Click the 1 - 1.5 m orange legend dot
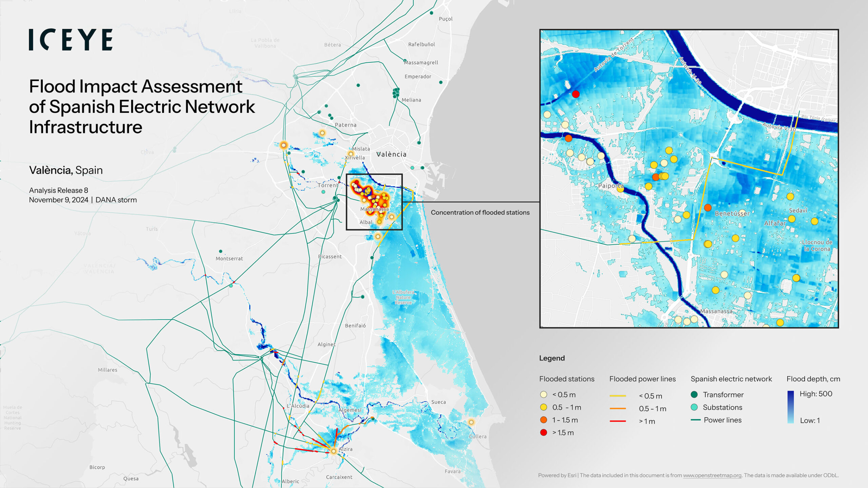Viewport: 868px width, 488px height. pyautogui.click(x=544, y=420)
